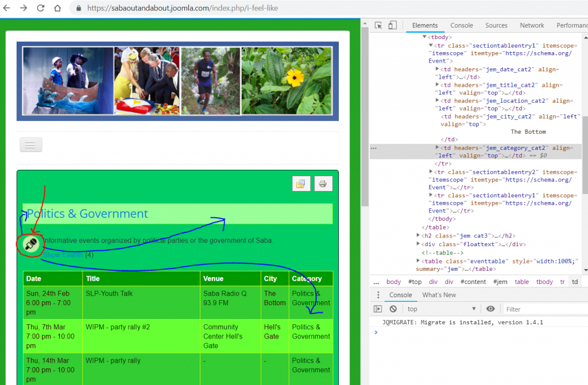Sort by City column header

tap(270, 278)
